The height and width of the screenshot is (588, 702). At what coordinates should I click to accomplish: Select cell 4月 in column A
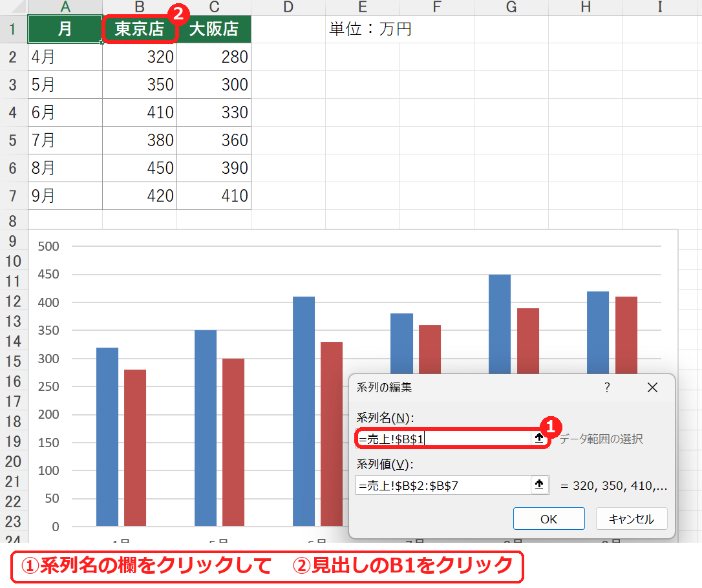pyautogui.click(x=65, y=57)
